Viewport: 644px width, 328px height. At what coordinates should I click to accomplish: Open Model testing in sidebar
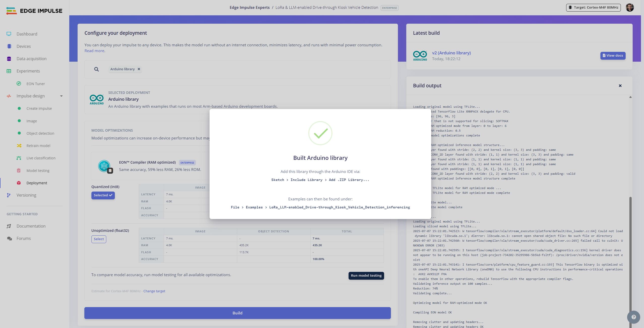[x=38, y=170]
